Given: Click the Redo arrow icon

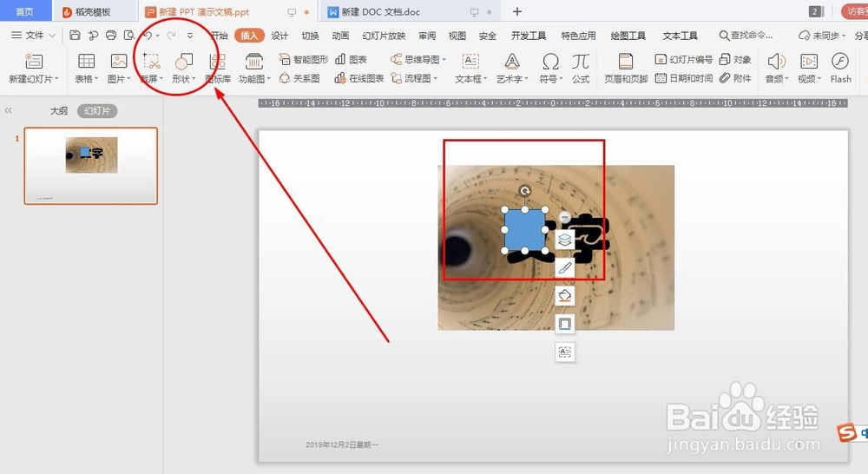Looking at the screenshot, I should pyautogui.click(x=172, y=36).
